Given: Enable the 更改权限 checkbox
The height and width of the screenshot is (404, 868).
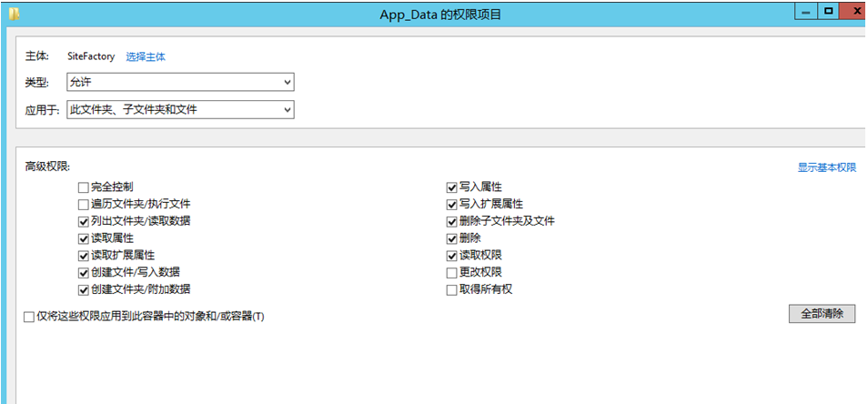Looking at the screenshot, I should [x=451, y=273].
